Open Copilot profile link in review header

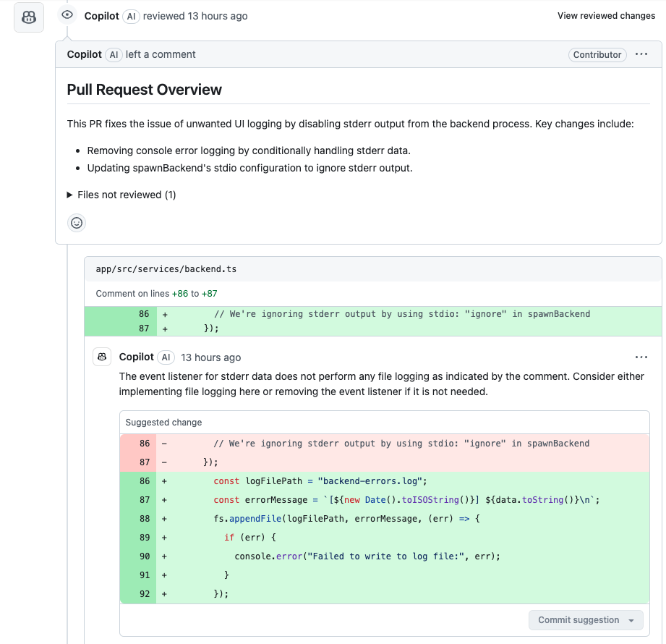pyautogui.click(x=101, y=16)
